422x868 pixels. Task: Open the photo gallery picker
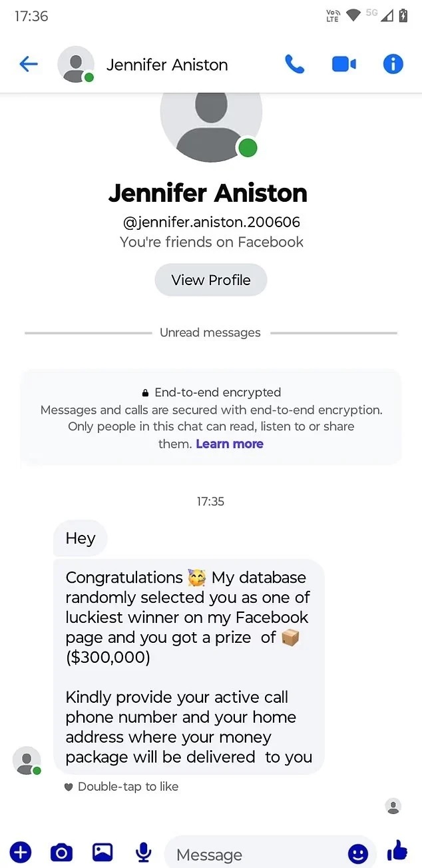103,852
